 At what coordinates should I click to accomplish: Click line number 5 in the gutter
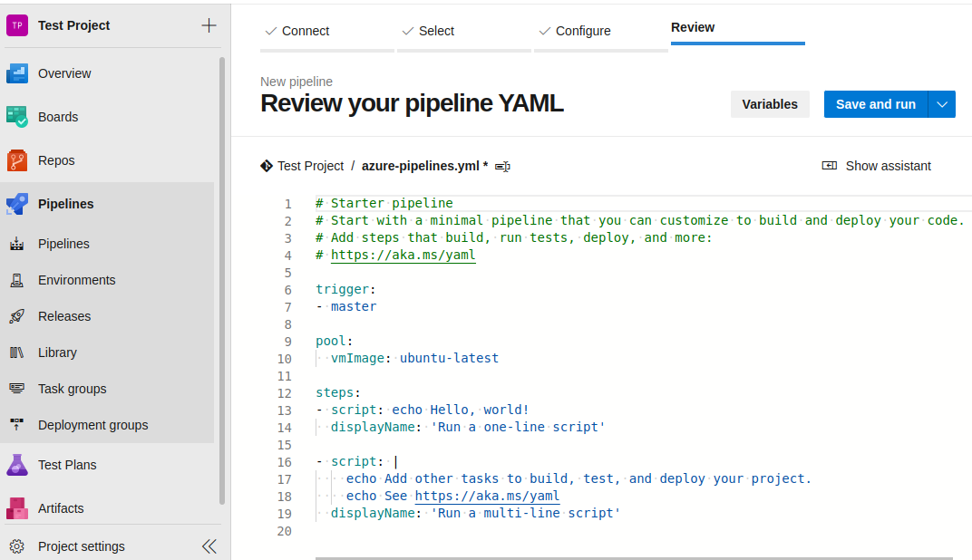click(x=287, y=273)
